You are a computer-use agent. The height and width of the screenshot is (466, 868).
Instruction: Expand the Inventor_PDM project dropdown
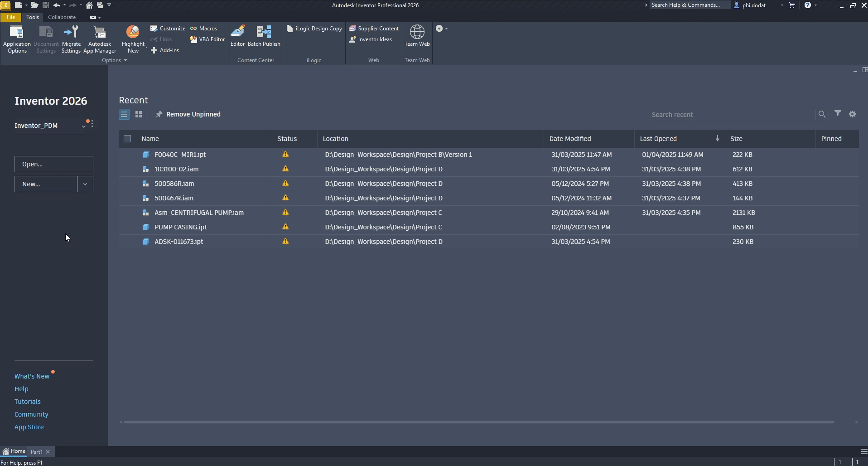83,126
